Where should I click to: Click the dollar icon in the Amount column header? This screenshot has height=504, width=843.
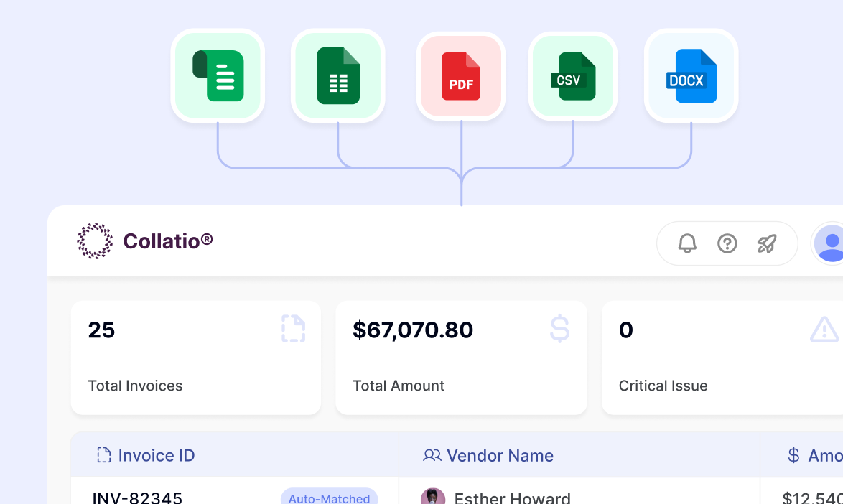793,455
